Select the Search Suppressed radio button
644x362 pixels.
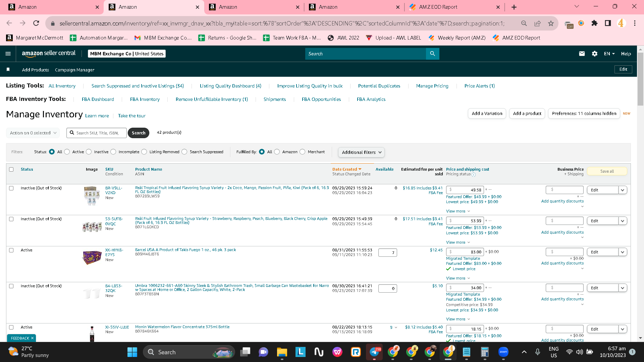(184, 152)
